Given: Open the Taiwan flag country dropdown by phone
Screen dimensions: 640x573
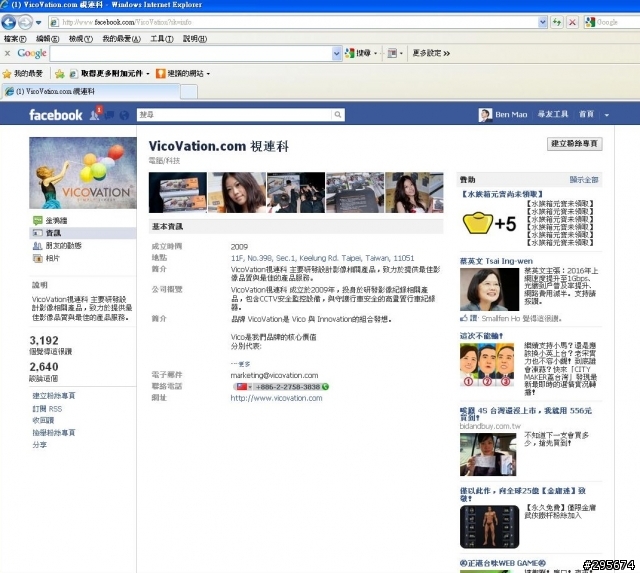Looking at the screenshot, I should (x=244, y=387).
